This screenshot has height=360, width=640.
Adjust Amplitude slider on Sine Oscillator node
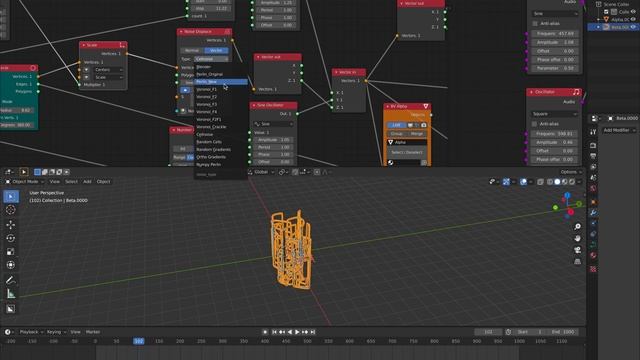tap(274, 140)
